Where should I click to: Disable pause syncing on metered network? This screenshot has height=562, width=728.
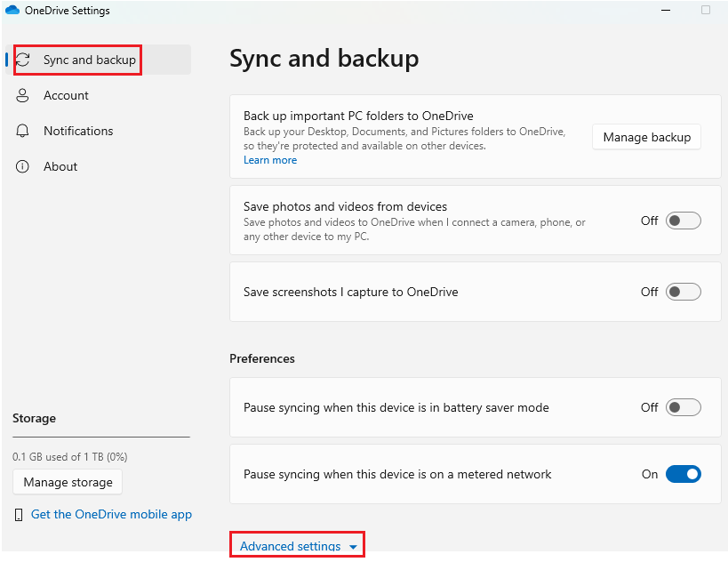tap(684, 474)
